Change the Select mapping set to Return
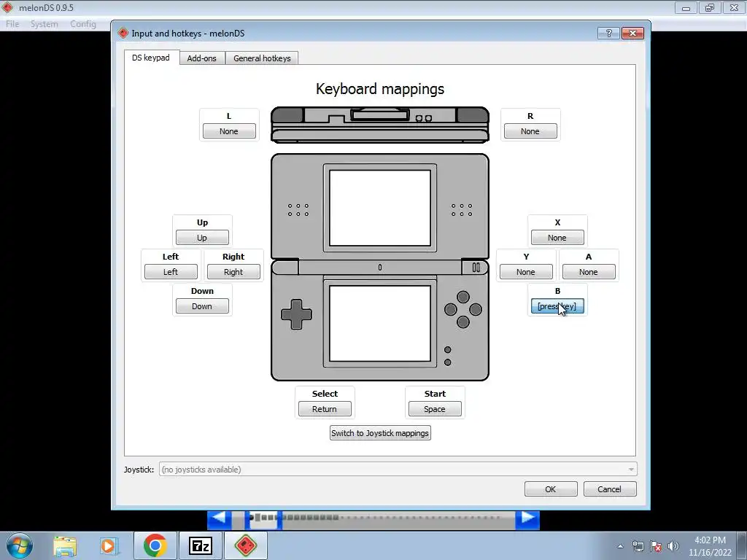The height and width of the screenshot is (560, 747). [x=325, y=409]
